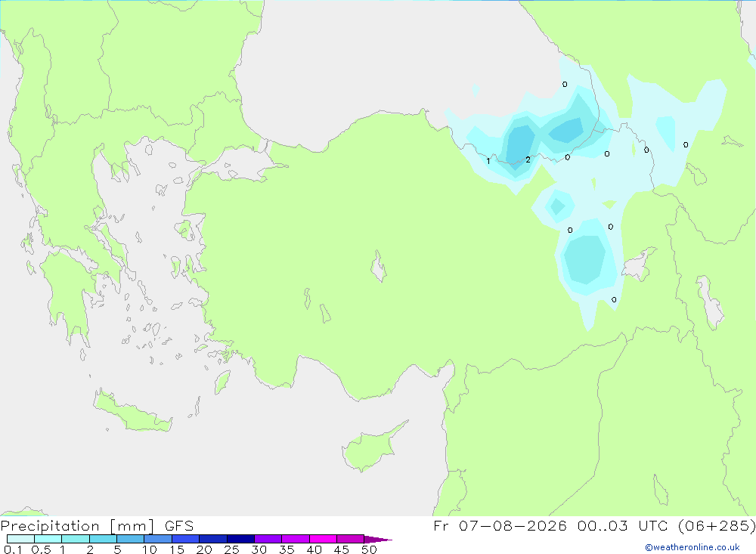Screen dimensions: 756x554
Task: Click the '10' legend scale number
Action: (150, 549)
